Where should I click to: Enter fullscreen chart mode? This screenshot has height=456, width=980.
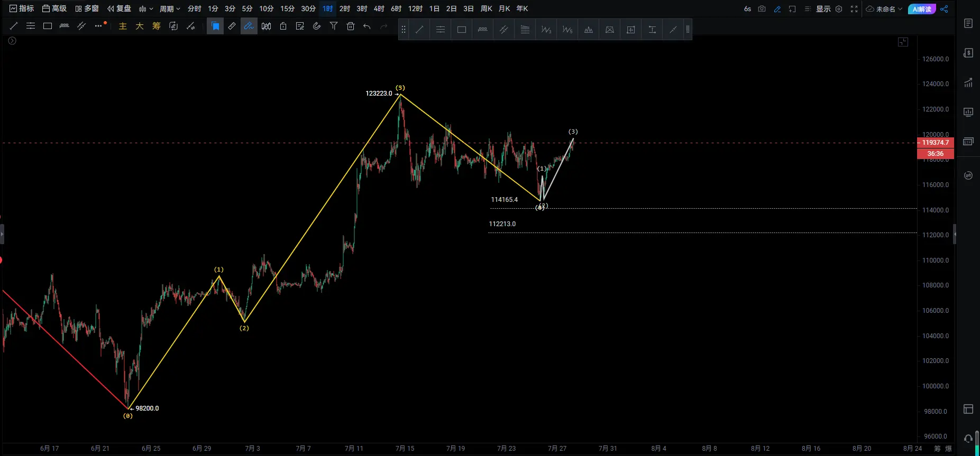click(x=854, y=9)
